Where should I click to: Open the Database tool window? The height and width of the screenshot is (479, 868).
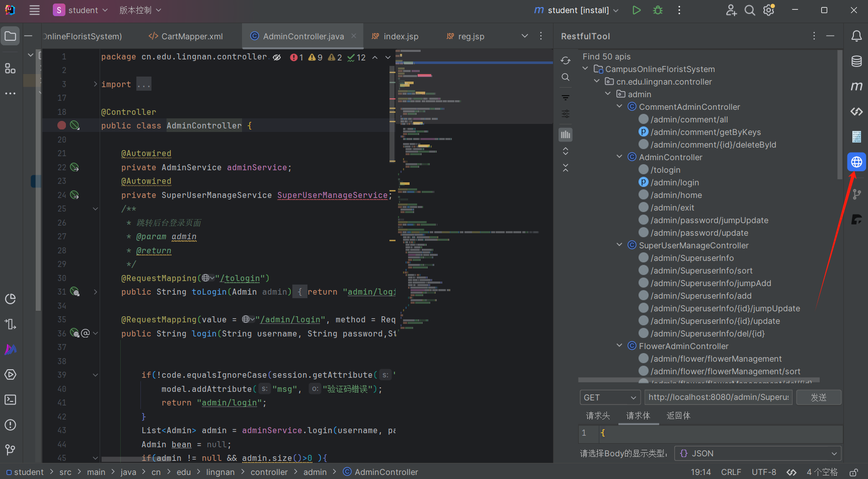(x=856, y=61)
